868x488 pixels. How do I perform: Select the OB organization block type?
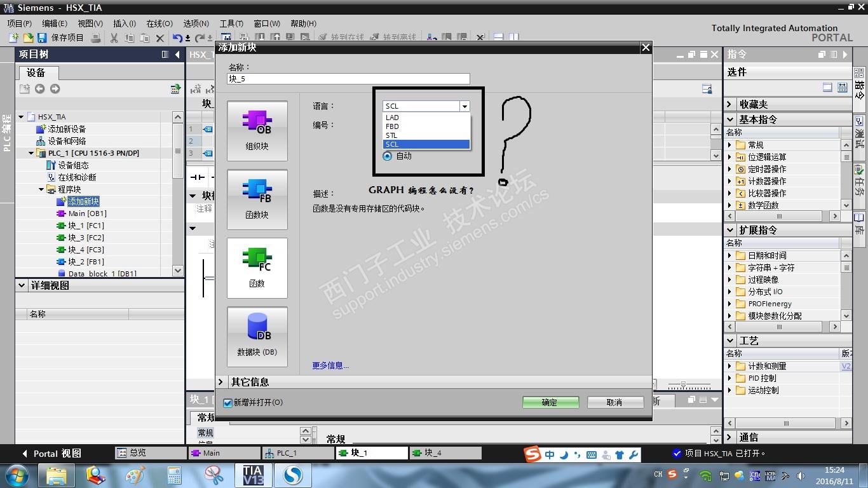click(257, 130)
